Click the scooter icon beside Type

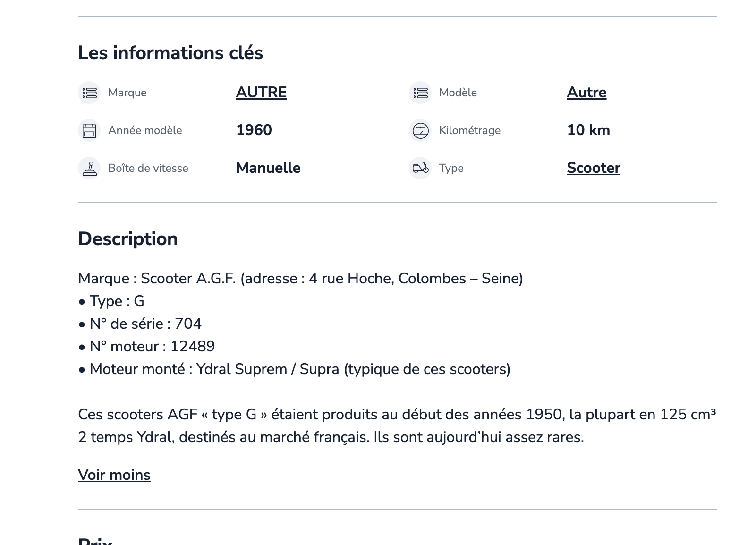(420, 168)
